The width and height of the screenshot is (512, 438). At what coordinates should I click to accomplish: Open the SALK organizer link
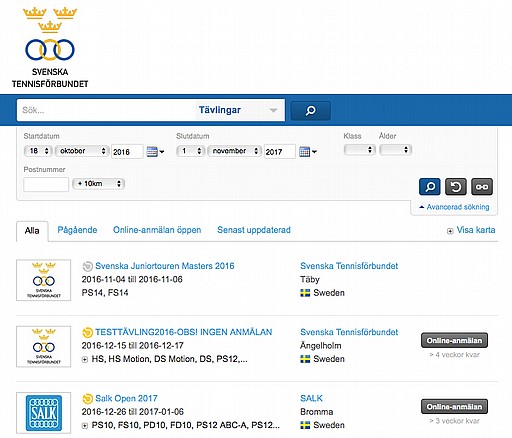pyautogui.click(x=311, y=398)
